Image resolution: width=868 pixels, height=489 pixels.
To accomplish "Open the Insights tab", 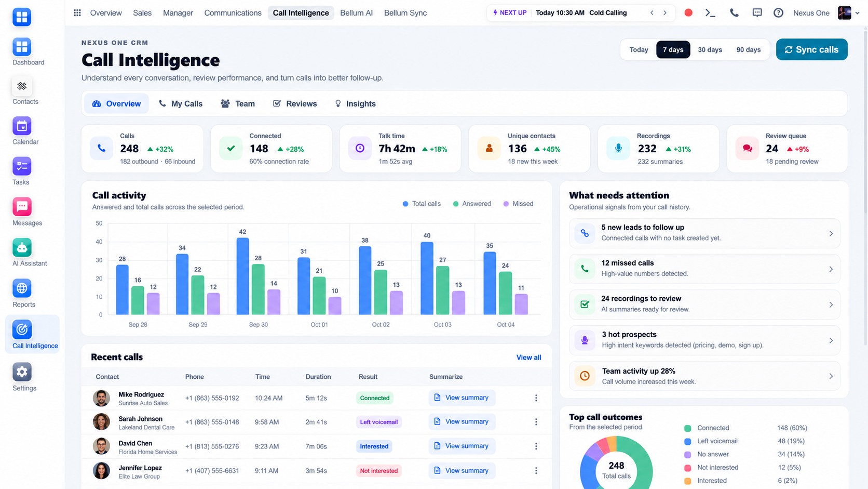I will pos(355,104).
